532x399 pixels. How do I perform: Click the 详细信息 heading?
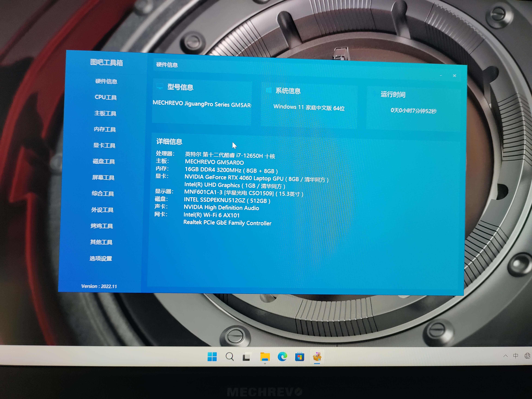169,141
